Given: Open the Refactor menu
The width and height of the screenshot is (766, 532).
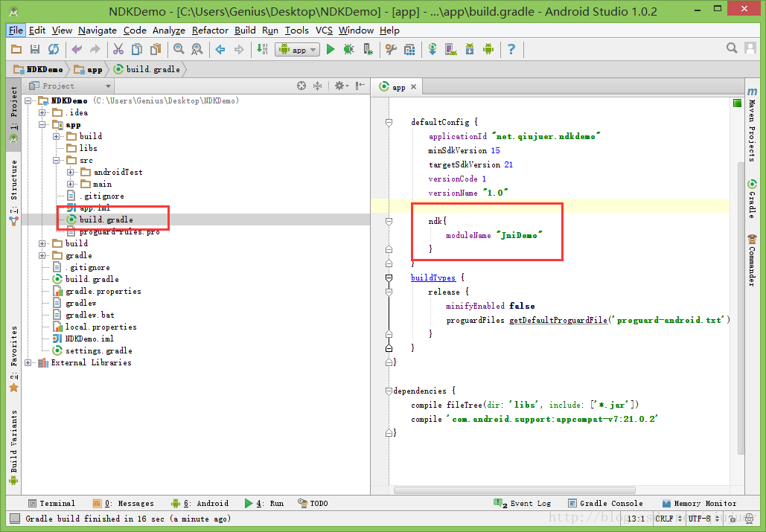Looking at the screenshot, I should pyautogui.click(x=210, y=31).
